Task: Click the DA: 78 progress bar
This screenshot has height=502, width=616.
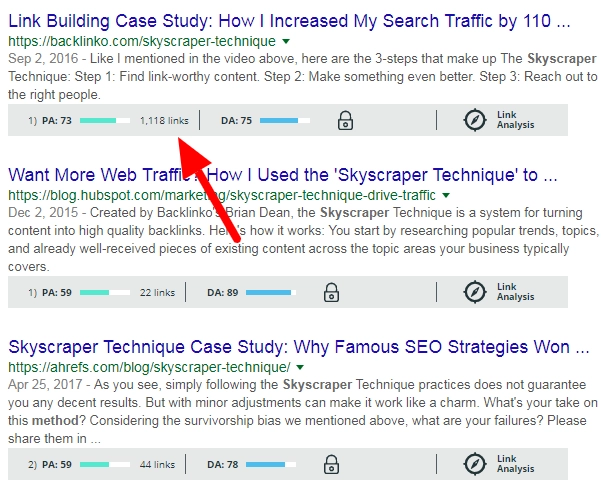Action: tap(271, 465)
